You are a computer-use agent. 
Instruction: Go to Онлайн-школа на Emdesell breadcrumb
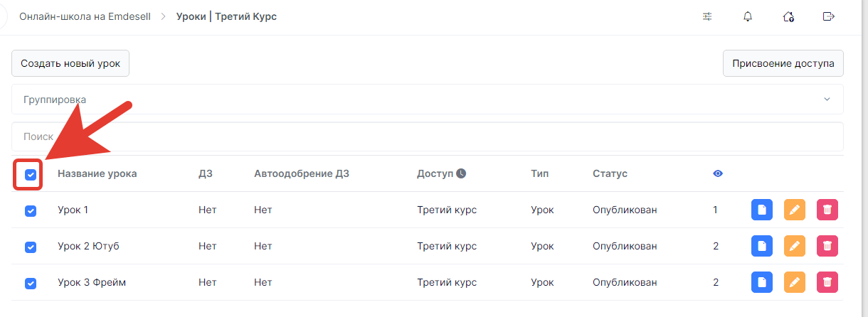click(85, 16)
